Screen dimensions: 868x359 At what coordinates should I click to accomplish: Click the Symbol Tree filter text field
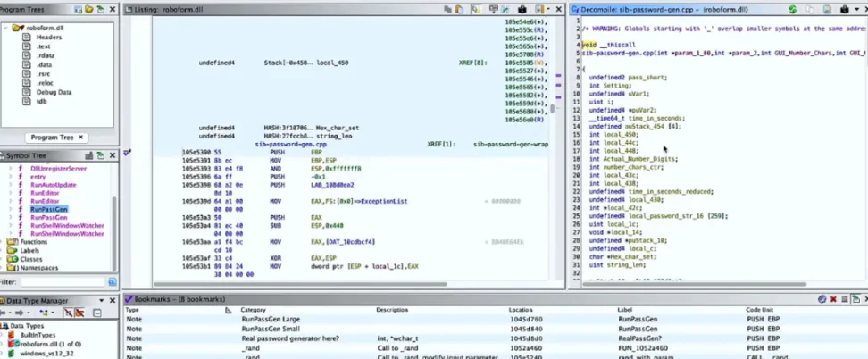point(63,282)
